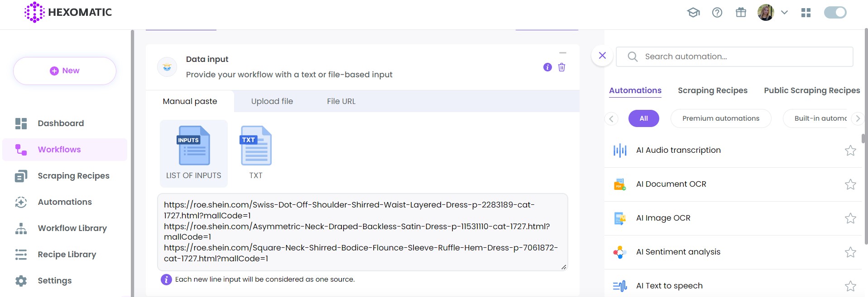The image size is (868, 297).
Task: Open the academy graduation cap icon
Action: coord(693,13)
